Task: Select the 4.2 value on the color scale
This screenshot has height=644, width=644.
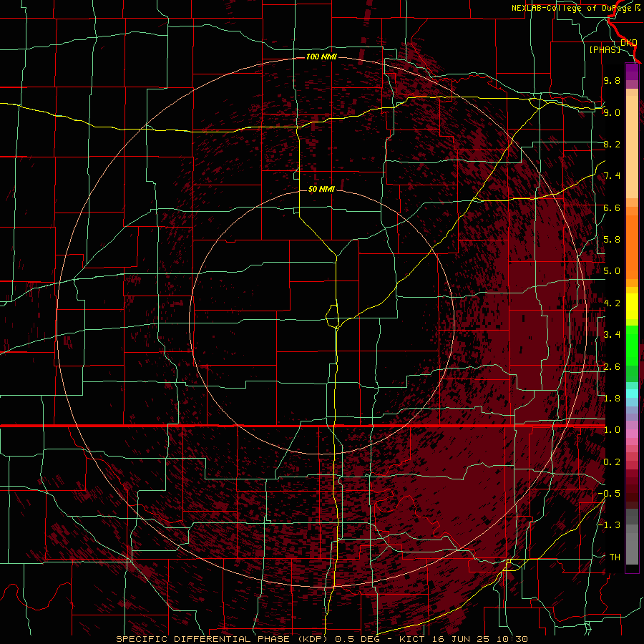Action: pos(612,303)
